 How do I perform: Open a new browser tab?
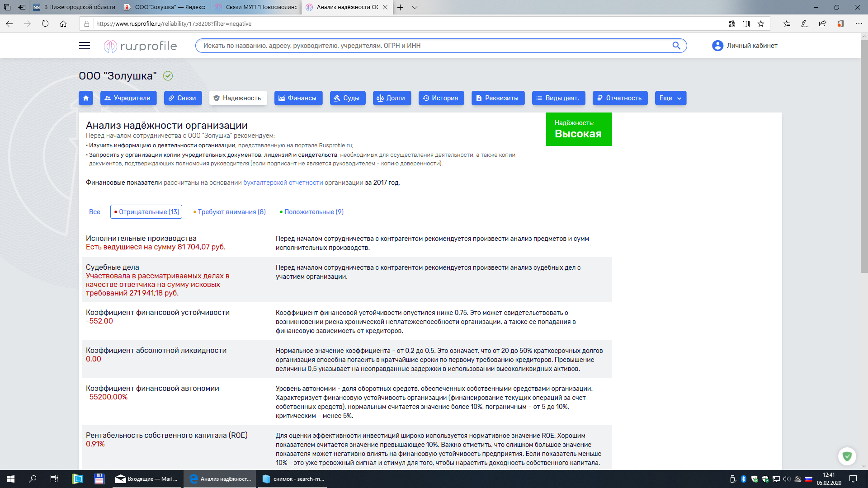(401, 7)
